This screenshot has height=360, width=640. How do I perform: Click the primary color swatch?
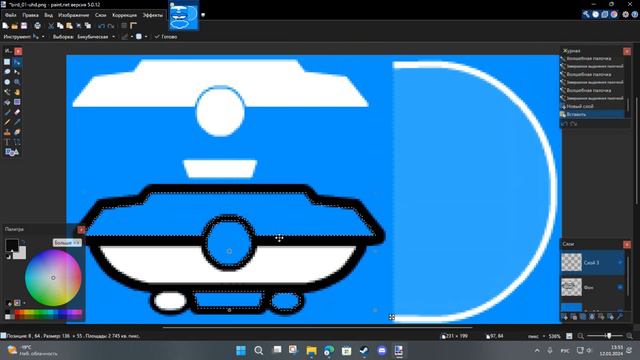(12, 245)
